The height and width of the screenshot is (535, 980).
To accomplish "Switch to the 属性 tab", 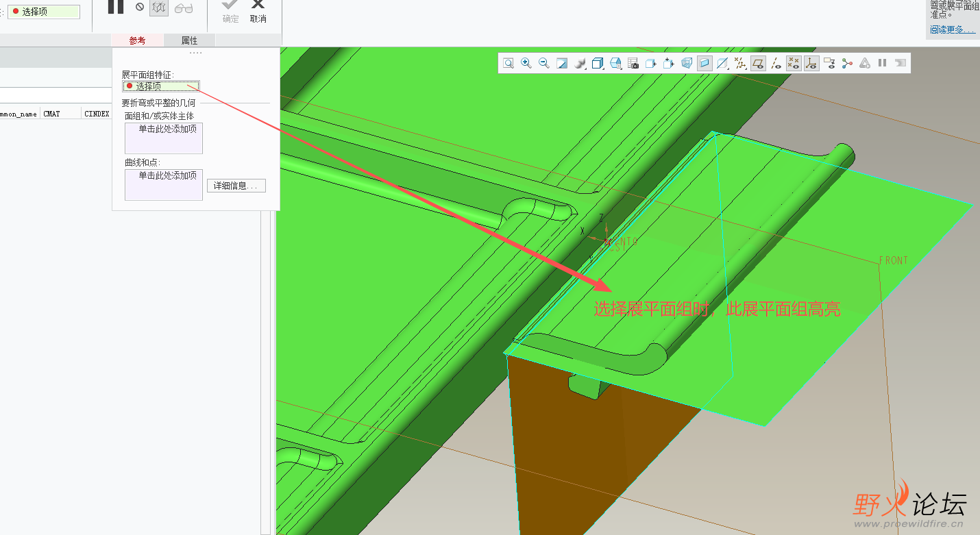I will pyautogui.click(x=189, y=40).
